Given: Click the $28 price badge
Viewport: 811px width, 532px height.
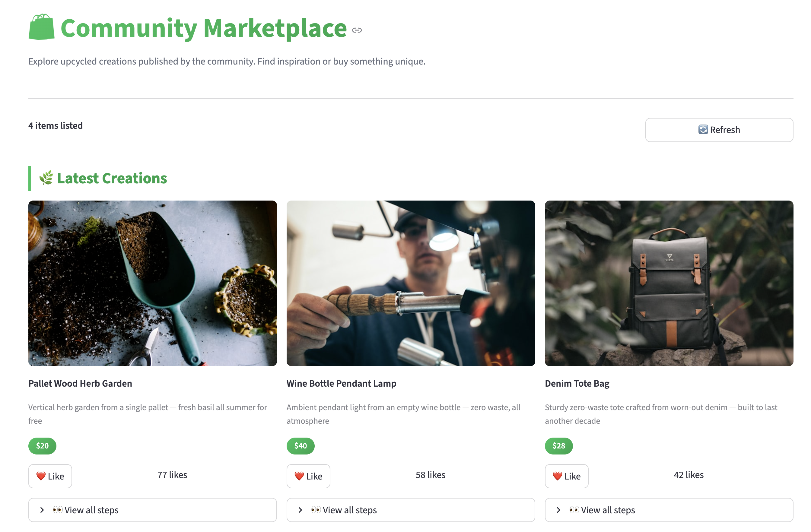Looking at the screenshot, I should point(558,445).
